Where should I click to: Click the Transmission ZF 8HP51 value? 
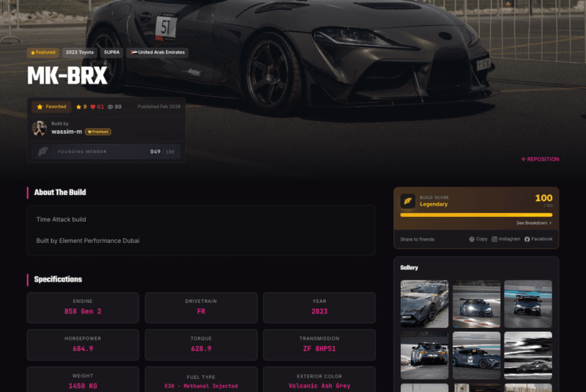[x=319, y=349]
